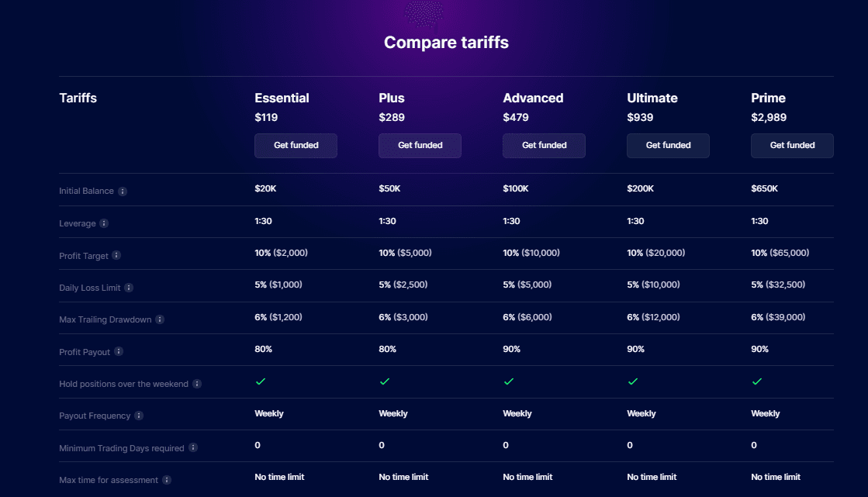The height and width of the screenshot is (497, 868).
Task: Click the Prime weekend hold checkmark
Action: (x=758, y=381)
